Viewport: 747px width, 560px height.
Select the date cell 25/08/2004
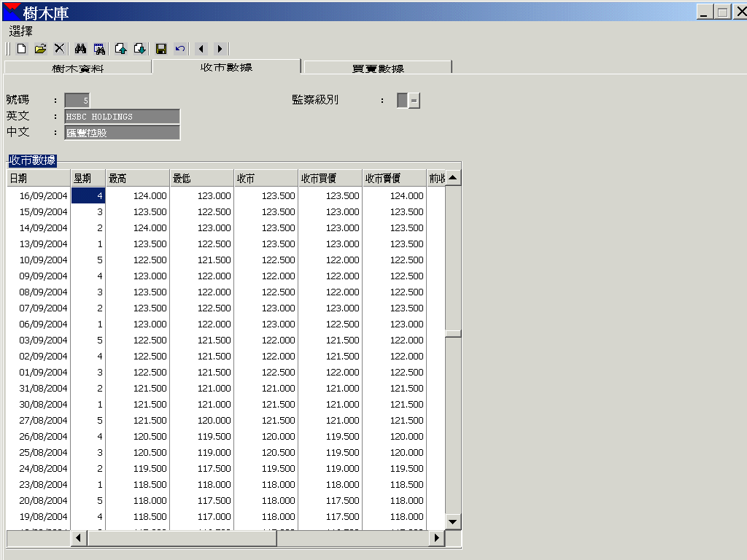click(x=39, y=452)
